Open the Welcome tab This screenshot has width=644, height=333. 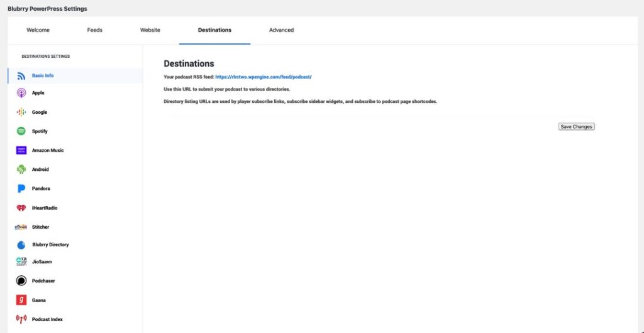pyautogui.click(x=38, y=30)
